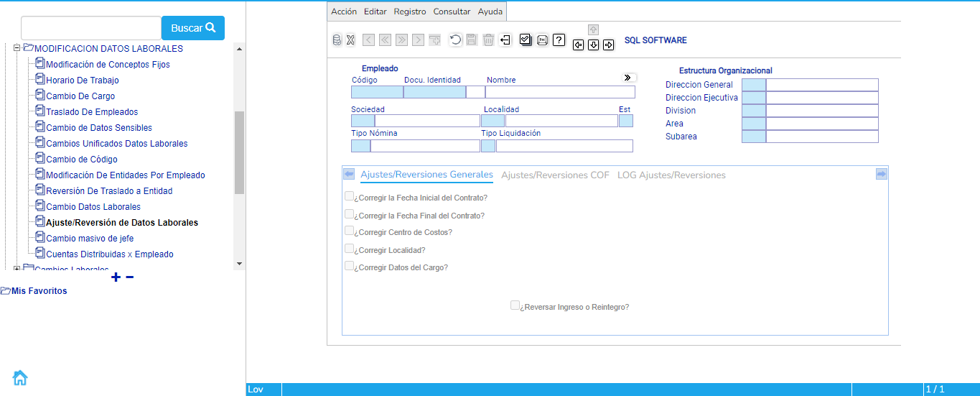Screen dimensions: 980x396
Task: Check ¿Reversar Ingreso o Reintegro?
Action: [x=515, y=305]
